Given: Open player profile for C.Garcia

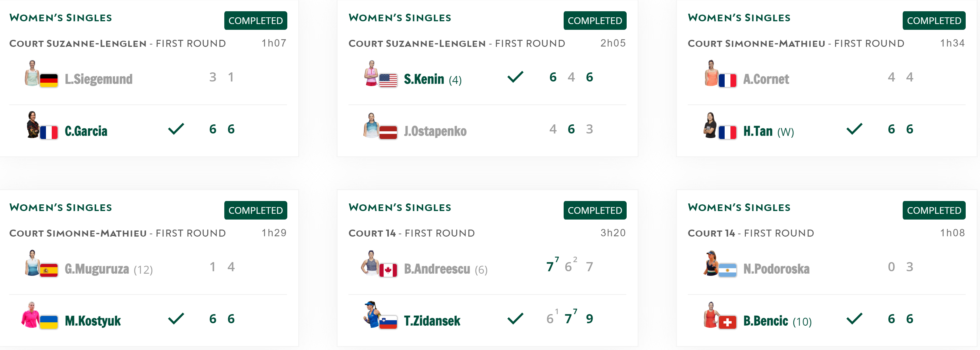Looking at the screenshot, I should tap(86, 131).
